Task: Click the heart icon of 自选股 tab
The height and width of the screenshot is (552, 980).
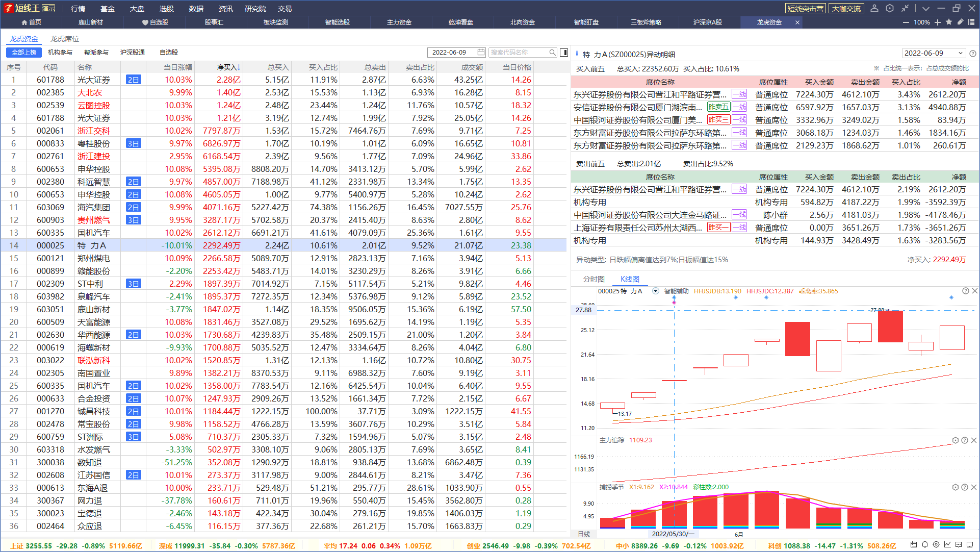Action: (x=145, y=22)
